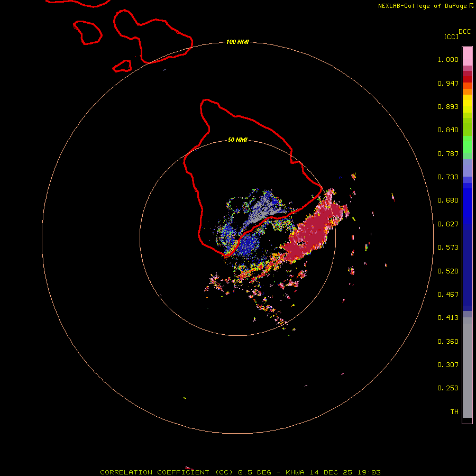Viewport: 476px width, 476px height.
Task: Click the 0.627 color scale value
Action: click(x=448, y=224)
